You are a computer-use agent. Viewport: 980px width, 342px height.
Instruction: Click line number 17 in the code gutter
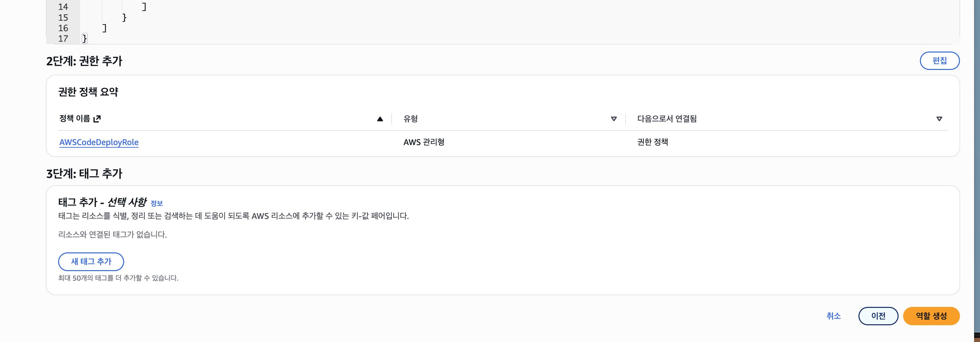point(63,38)
